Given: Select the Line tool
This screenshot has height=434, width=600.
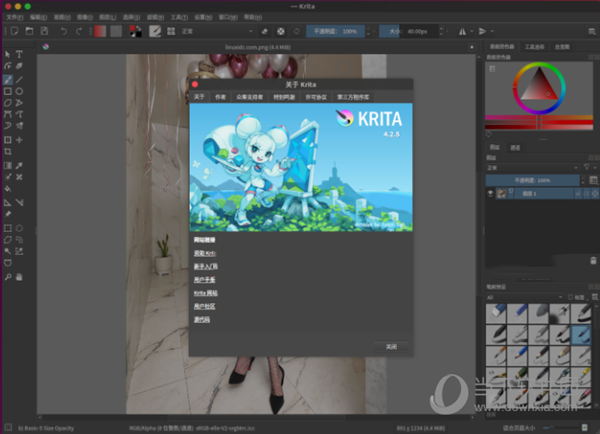Looking at the screenshot, I should [19, 80].
